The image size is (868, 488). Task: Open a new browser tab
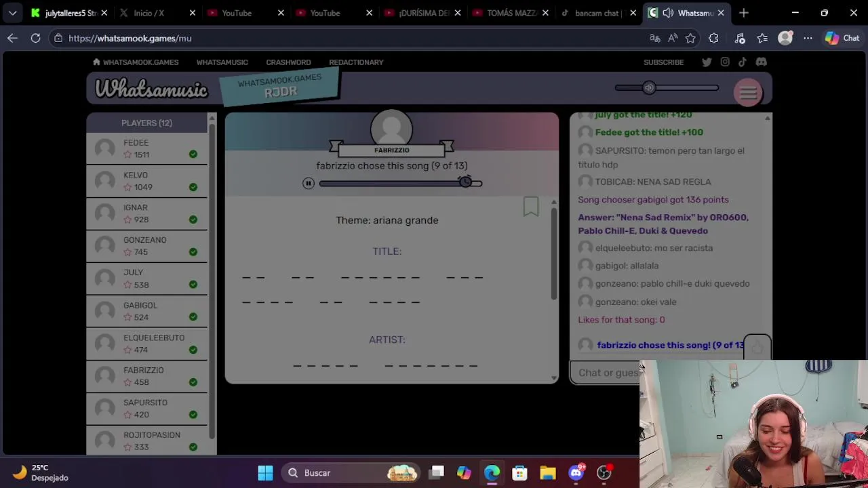[744, 13]
